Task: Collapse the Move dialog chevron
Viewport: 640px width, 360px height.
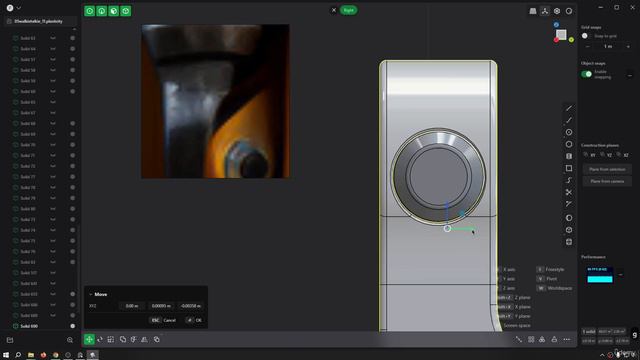Action: pyautogui.click(x=91, y=294)
